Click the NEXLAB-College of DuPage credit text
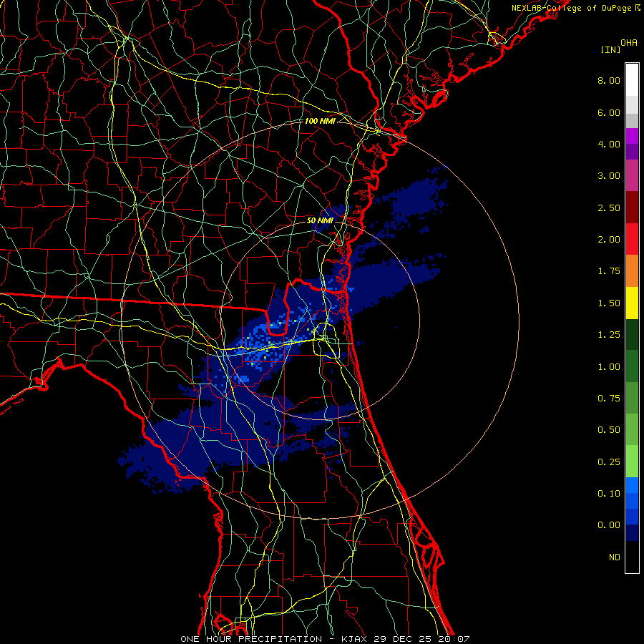 [x=575, y=8]
